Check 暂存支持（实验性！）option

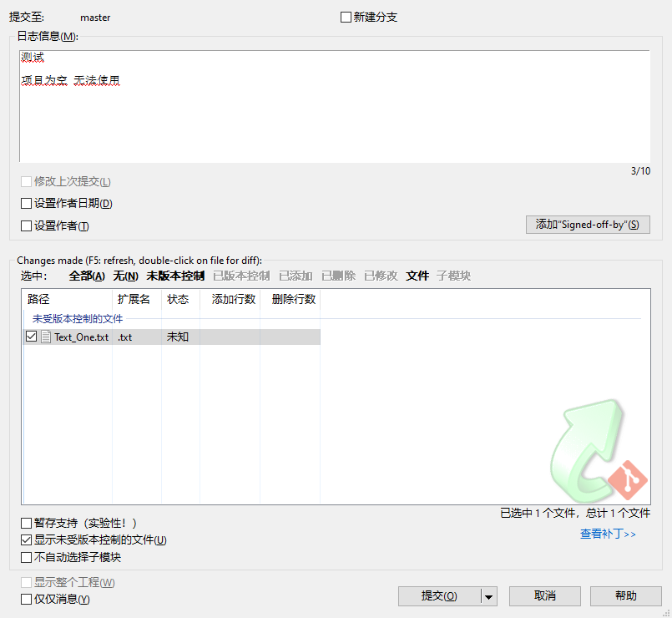click(x=27, y=524)
